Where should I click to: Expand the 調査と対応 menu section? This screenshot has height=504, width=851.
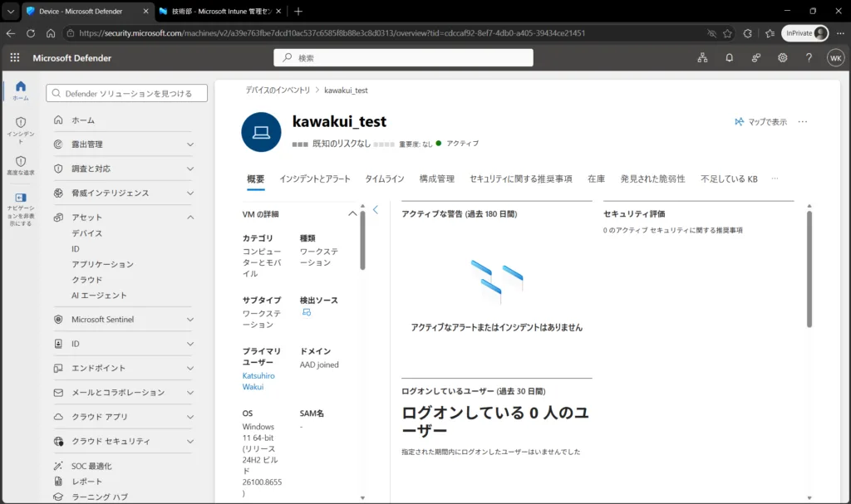click(190, 169)
